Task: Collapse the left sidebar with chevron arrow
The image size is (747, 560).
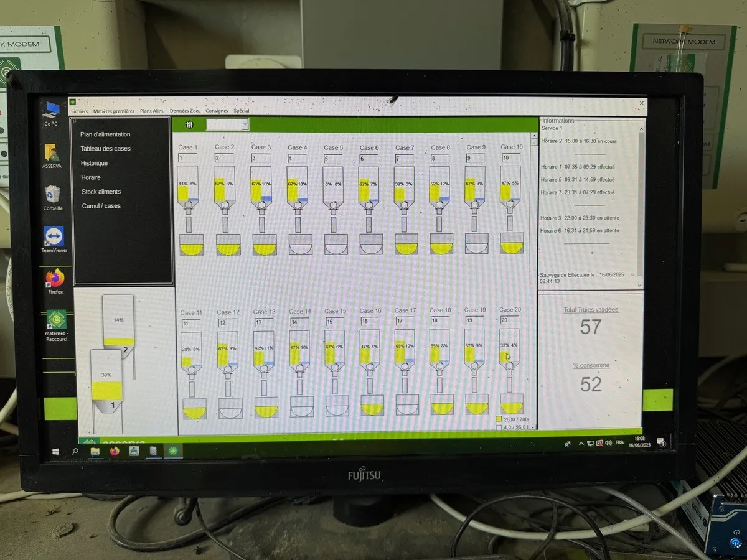Action: click(x=74, y=121)
